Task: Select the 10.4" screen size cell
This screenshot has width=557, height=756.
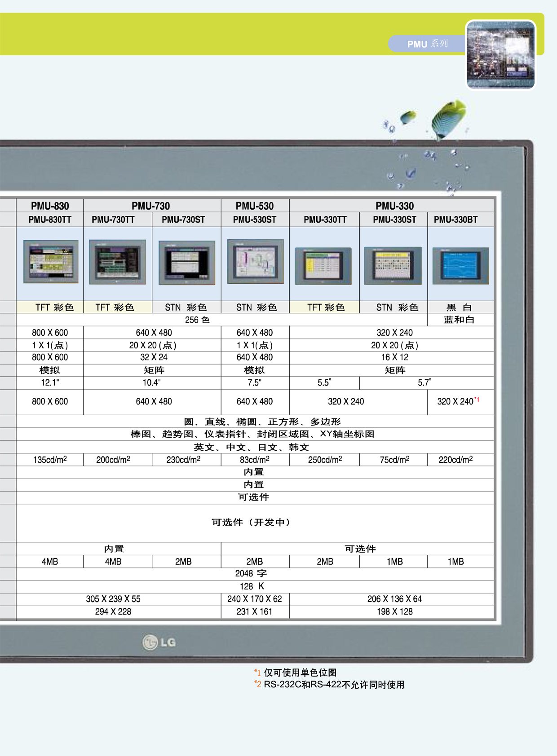Action: pyautogui.click(x=151, y=382)
